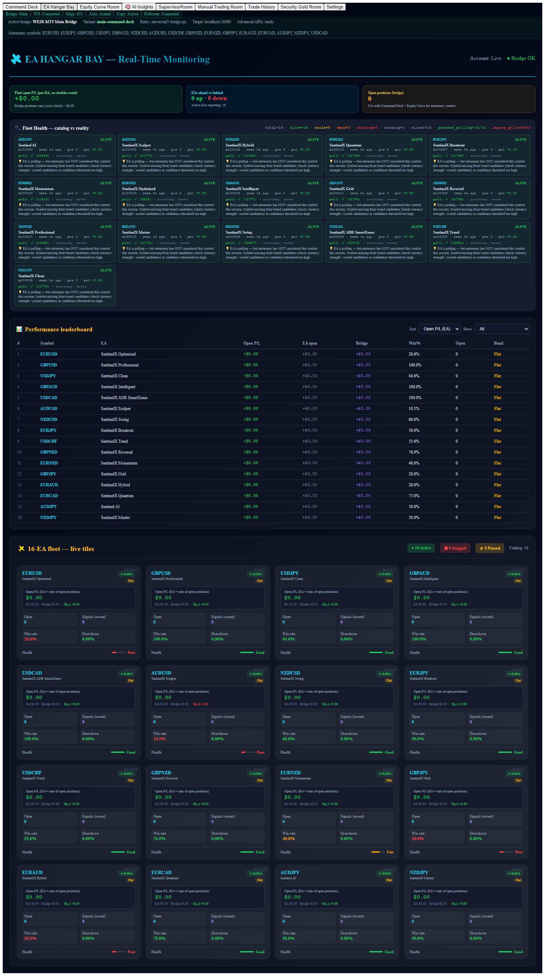Click the main-command-deck variant label
545x980 pixels.
click(115, 22)
